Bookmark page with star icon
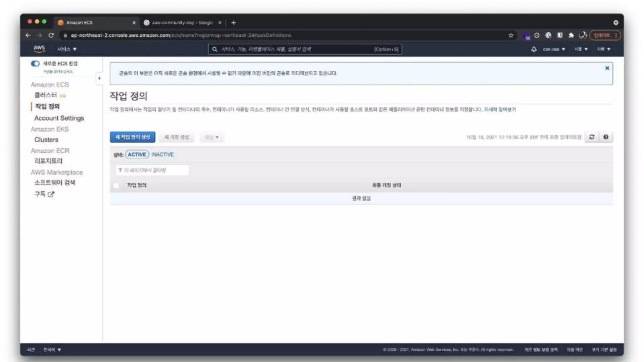This screenshot has width=644, height=362. pyautogui.click(x=511, y=36)
